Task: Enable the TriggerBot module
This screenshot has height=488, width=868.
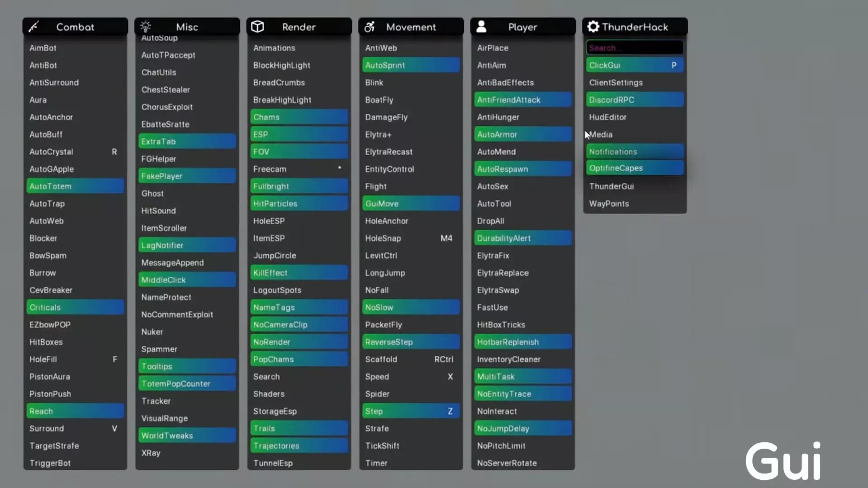Action: tap(75, 463)
